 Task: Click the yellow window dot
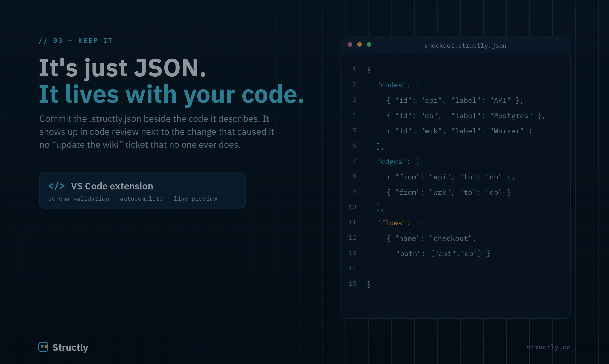tap(359, 44)
